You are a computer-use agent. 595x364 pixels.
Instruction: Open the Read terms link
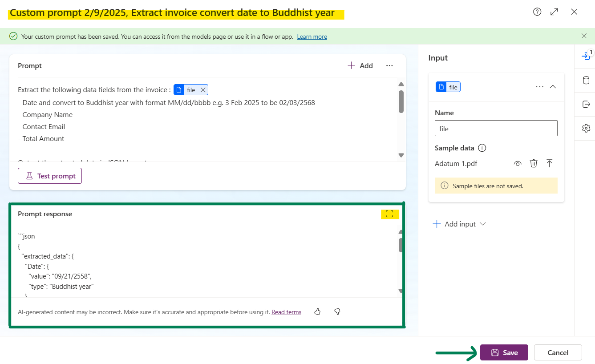coord(286,312)
